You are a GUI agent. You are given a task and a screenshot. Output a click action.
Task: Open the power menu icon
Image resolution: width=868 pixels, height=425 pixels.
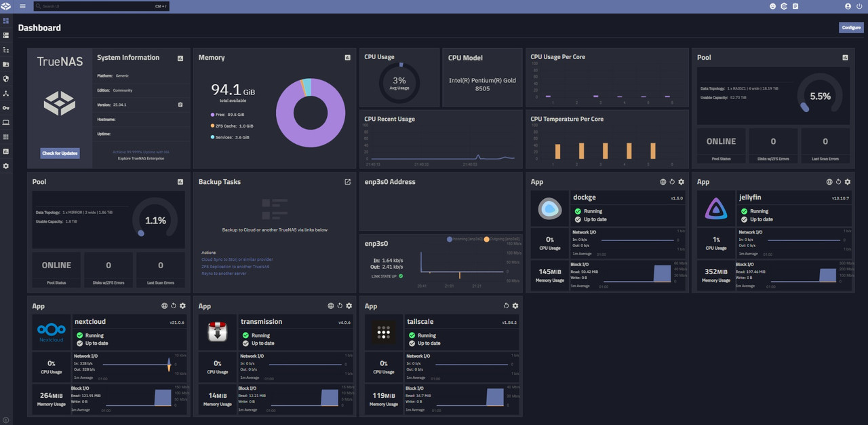[859, 6]
